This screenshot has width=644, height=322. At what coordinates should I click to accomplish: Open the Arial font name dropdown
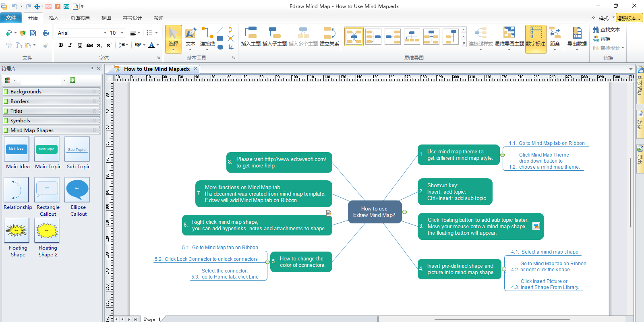tap(105, 33)
